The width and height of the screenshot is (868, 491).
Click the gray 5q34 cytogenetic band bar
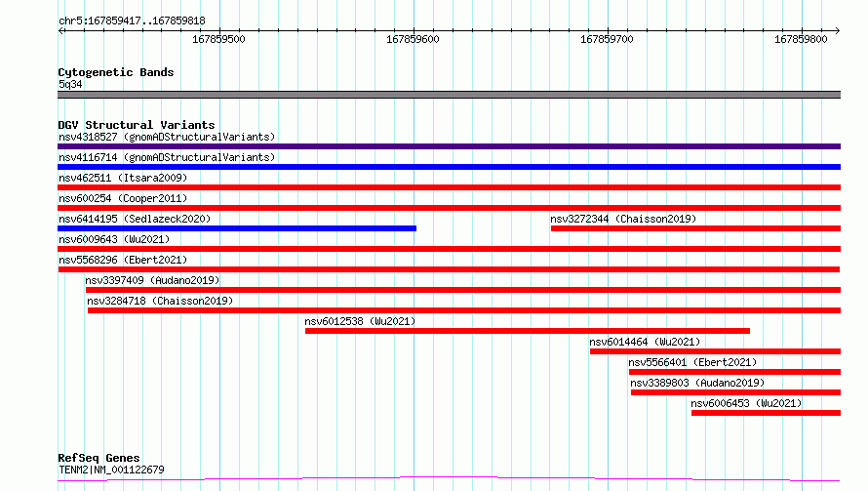449,95
